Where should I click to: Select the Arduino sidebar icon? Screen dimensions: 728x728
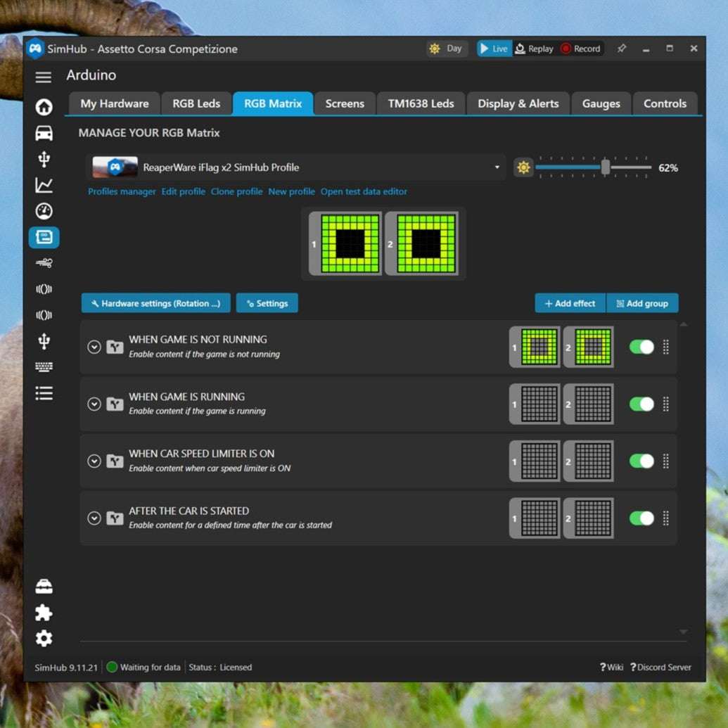(x=44, y=237)
